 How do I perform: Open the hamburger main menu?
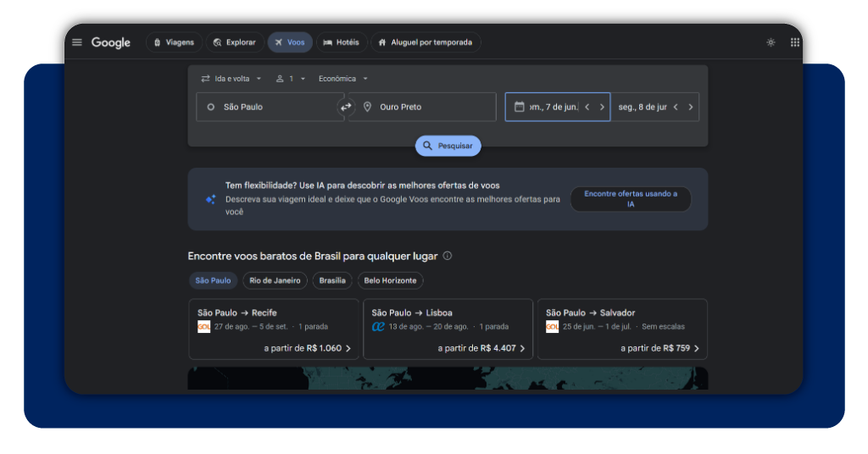pos(77,42)
